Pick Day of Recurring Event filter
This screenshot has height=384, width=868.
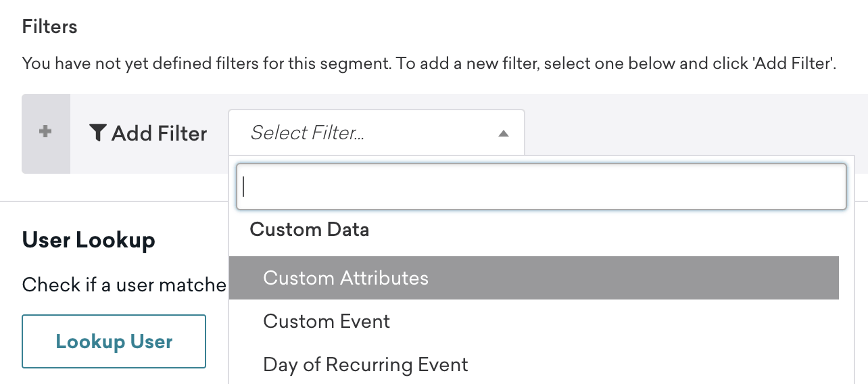(366, 364)
